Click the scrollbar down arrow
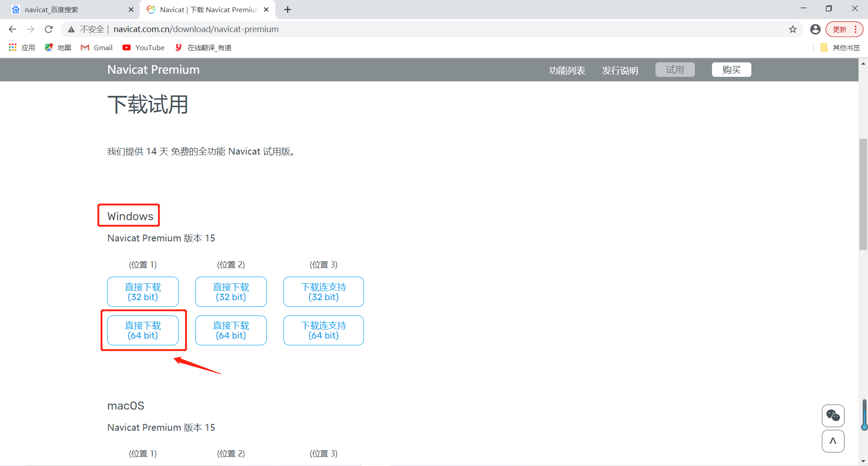The width and height of the screenshot is (868, 466). 863,461
